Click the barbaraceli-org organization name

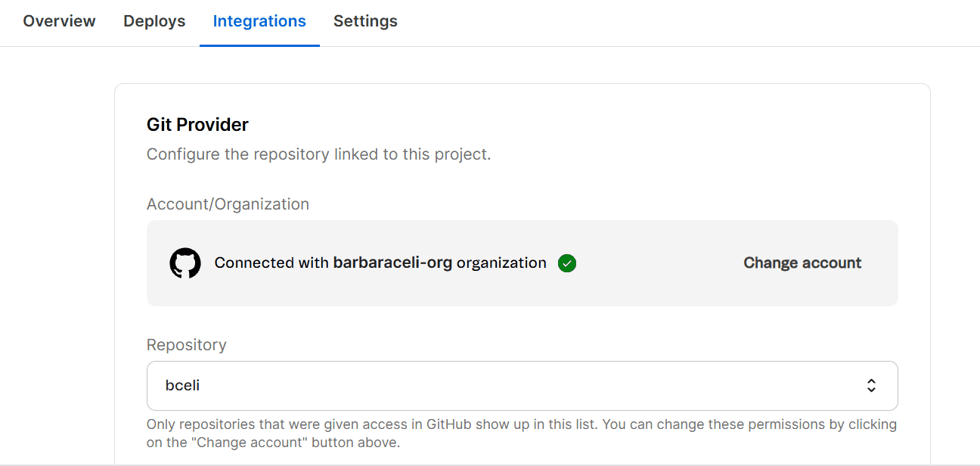392,263
